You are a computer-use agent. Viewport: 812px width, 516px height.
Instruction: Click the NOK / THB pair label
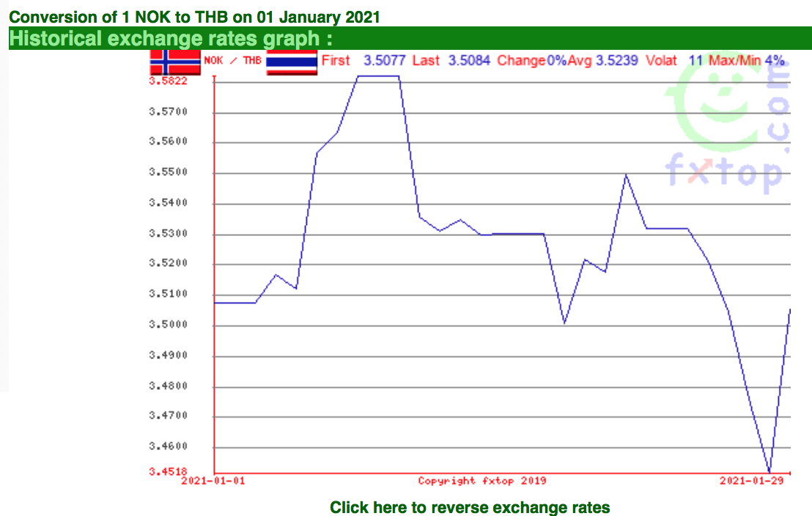coord(232,61)
